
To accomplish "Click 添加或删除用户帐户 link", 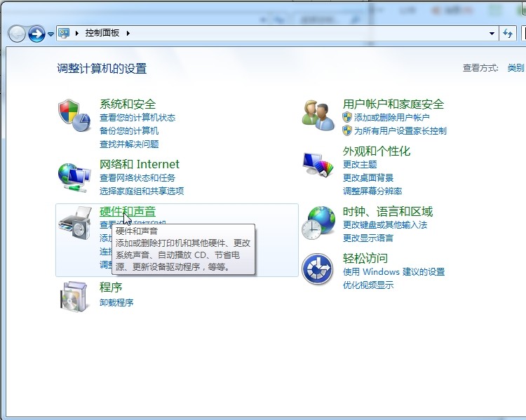I will [x=392, y=117].
